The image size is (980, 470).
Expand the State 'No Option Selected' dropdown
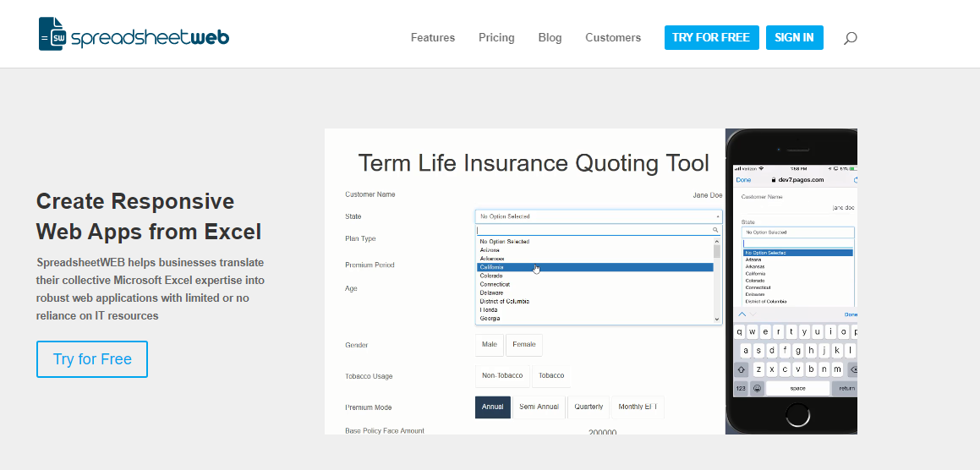[x=598, y=216]
